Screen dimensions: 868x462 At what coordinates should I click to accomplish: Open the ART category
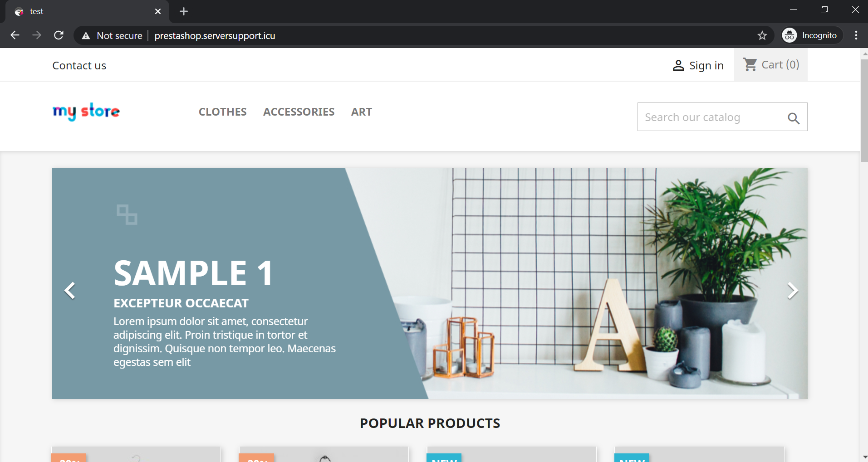point(362,112)
